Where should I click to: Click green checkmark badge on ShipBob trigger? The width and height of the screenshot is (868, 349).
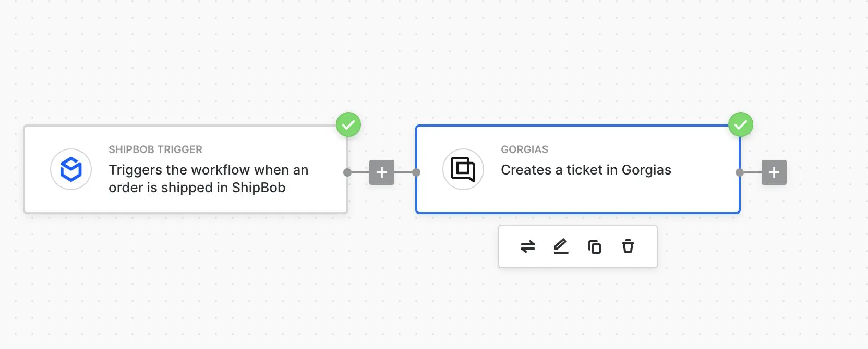348,125
